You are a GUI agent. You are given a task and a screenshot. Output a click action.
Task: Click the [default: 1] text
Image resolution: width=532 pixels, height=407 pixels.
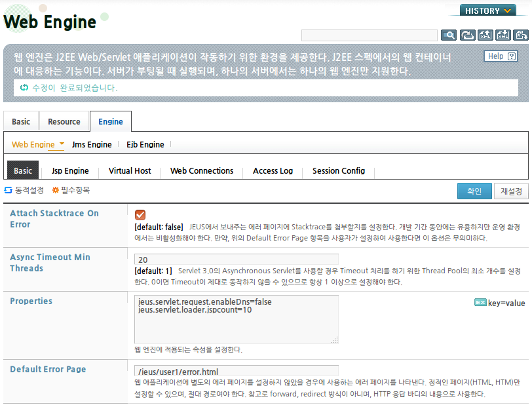point(153,271)
